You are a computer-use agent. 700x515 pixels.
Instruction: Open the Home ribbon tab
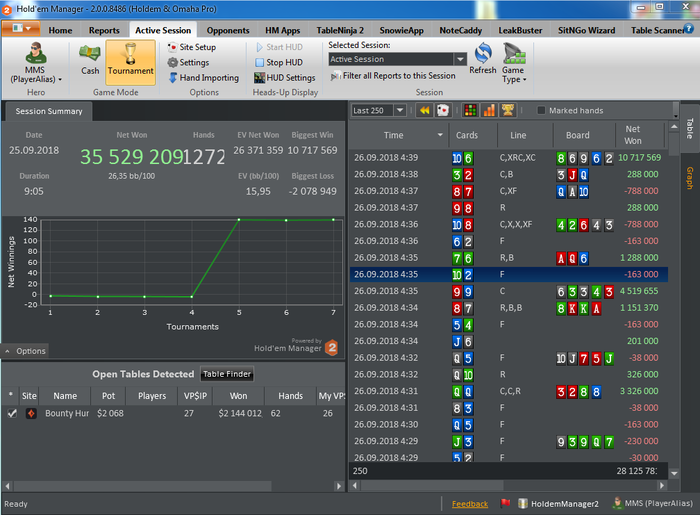coord(60,30)
